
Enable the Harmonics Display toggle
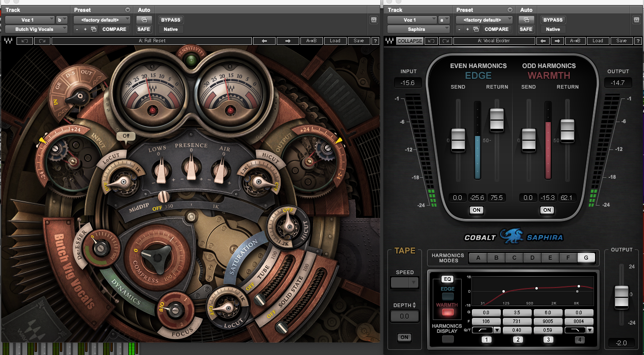click(x=448, y=339)
